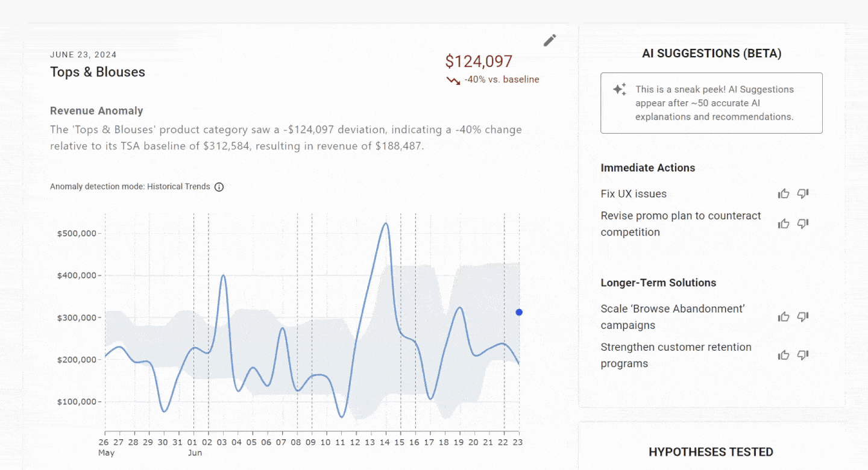
Task: Dislike the 'Revise promo plan' suggestion
Action: click(803, 224)
